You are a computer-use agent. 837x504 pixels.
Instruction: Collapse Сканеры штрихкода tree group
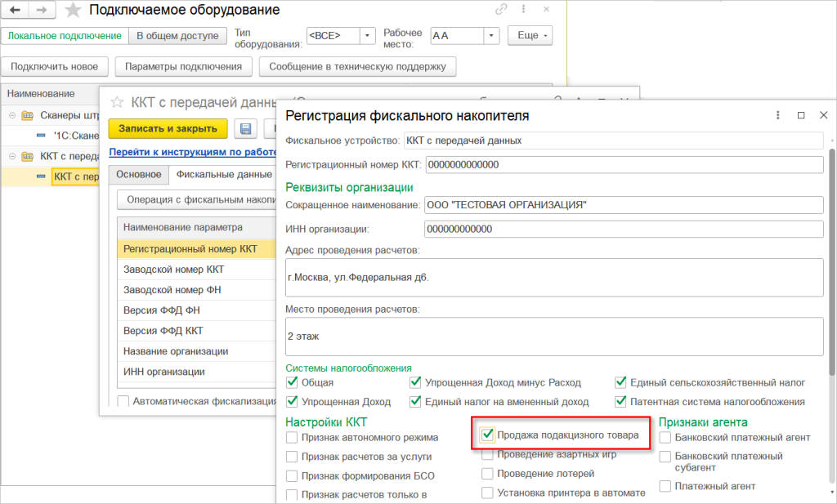[12, 115]
